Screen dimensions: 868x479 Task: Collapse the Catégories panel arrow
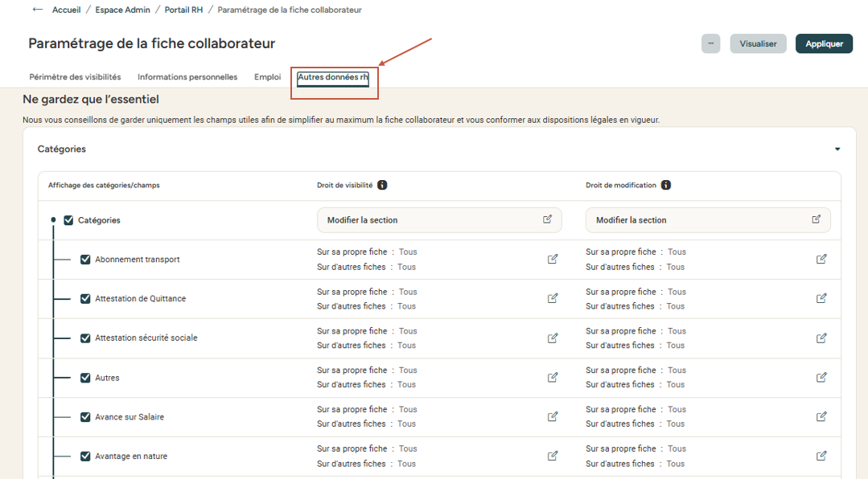tap(837, 149)
